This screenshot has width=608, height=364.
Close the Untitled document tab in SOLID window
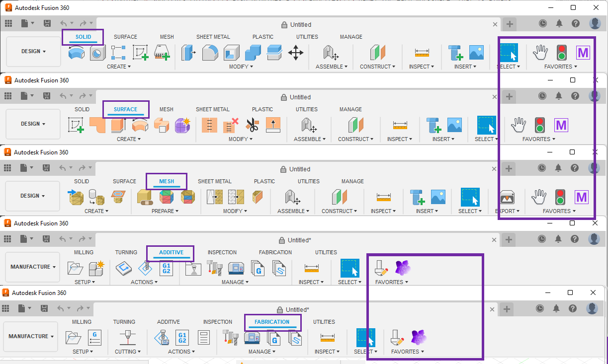495,24
